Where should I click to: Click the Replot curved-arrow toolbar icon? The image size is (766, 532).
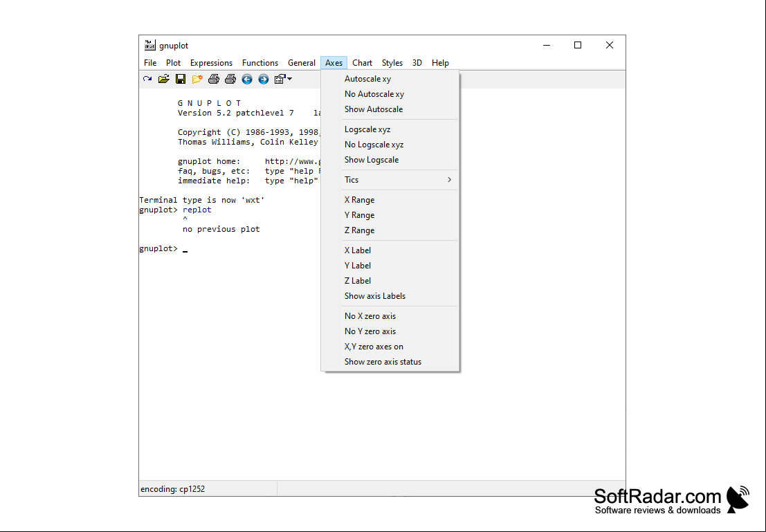point(147,79)
